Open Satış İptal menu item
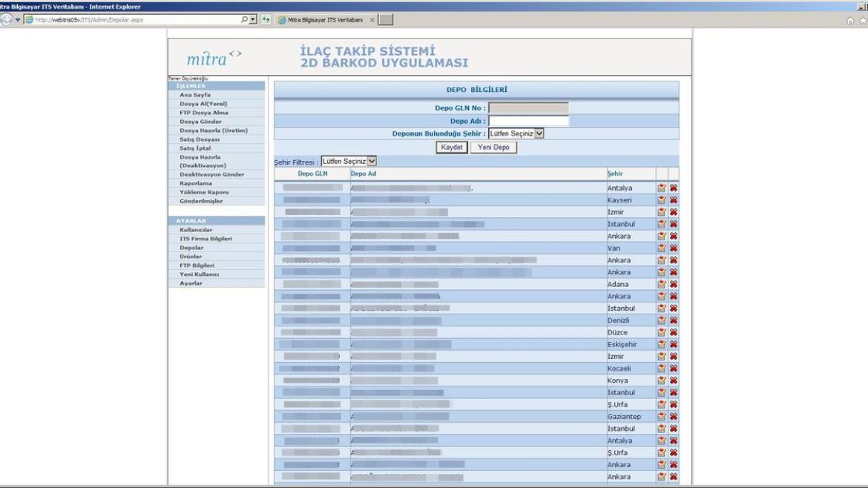The width and height of the screenshot is (868, 488). pos(195,148)
